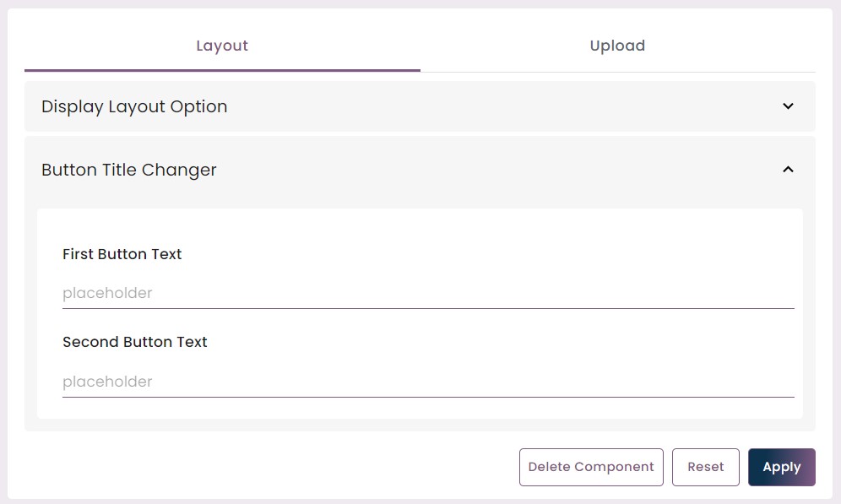Click the Display Layout Option section title
Screen dimensions: 841x504
(134, 106)
